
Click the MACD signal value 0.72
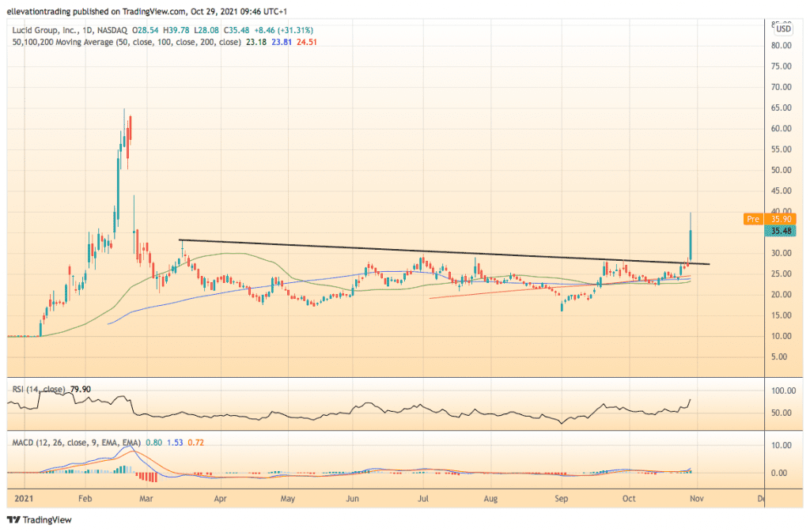[x=196, y=443]
